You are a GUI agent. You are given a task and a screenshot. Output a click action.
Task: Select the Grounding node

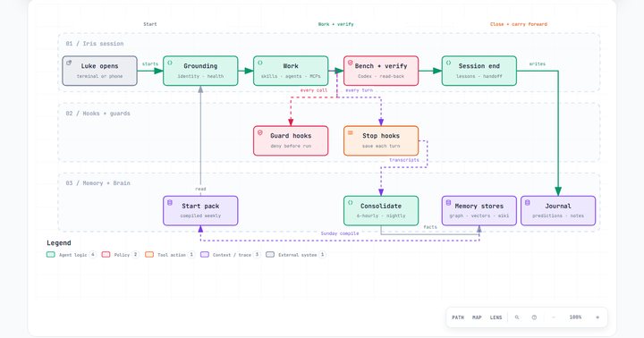pyautogui.click(x=200, y=71)
